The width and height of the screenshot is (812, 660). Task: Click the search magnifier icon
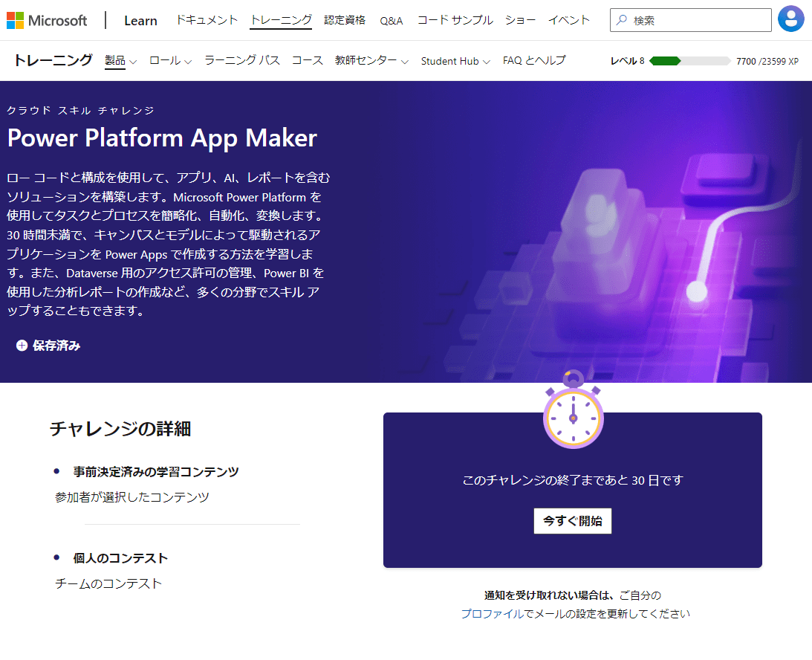[x=622, y=19]
